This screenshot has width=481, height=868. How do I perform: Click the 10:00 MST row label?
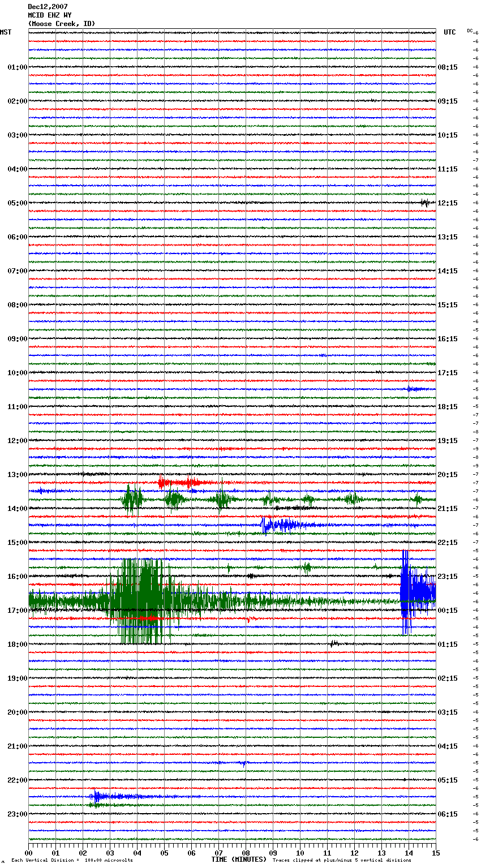point(18,373)
